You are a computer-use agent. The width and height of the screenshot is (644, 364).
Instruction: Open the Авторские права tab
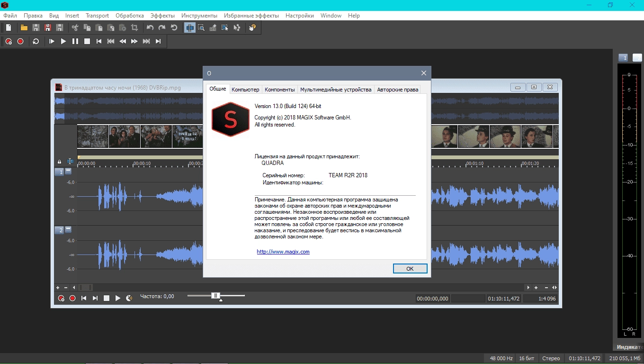tap(397, 90)
